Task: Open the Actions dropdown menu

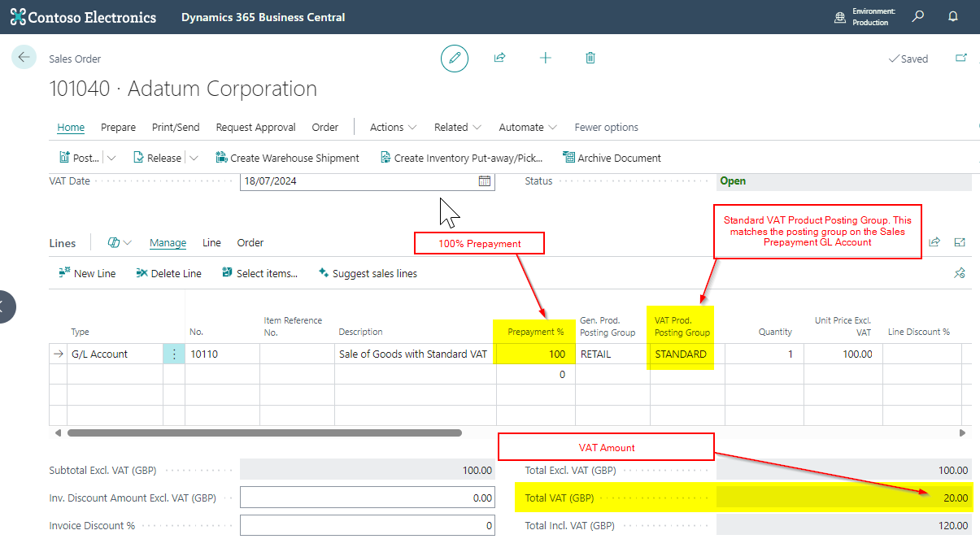Action: [x=393, y=127]
